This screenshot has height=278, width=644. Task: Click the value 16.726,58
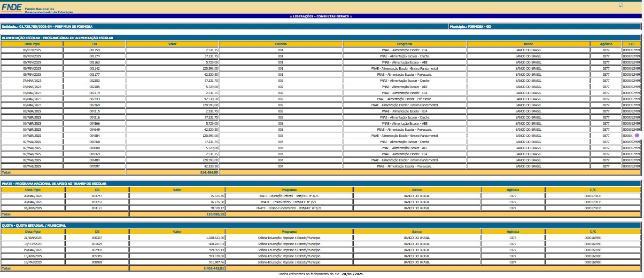(x=217, y=202)
